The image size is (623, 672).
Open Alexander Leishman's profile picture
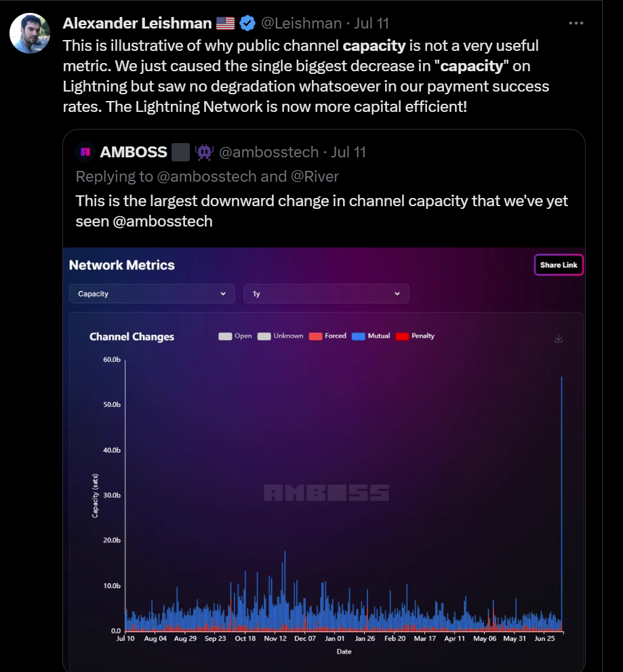coord(30,33)
